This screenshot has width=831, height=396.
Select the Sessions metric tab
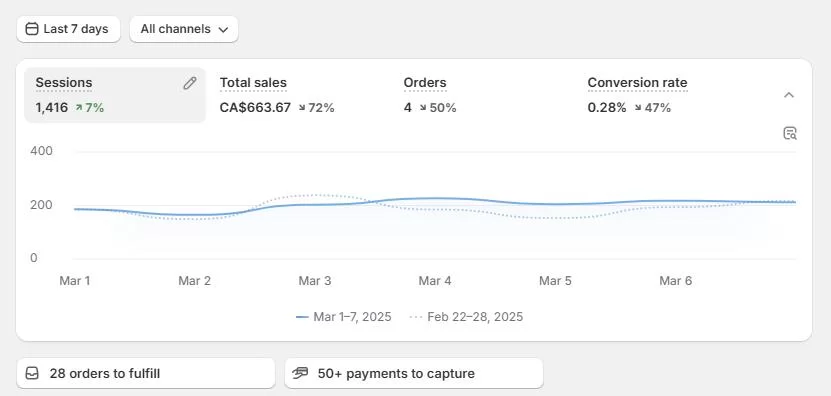click(115, 95)
